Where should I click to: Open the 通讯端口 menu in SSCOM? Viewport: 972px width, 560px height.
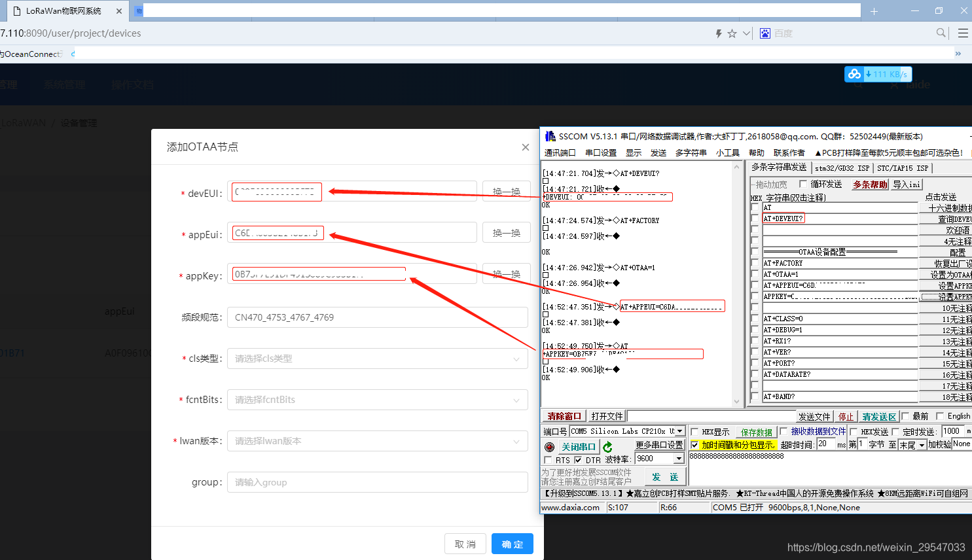click(x=560, y=152)
